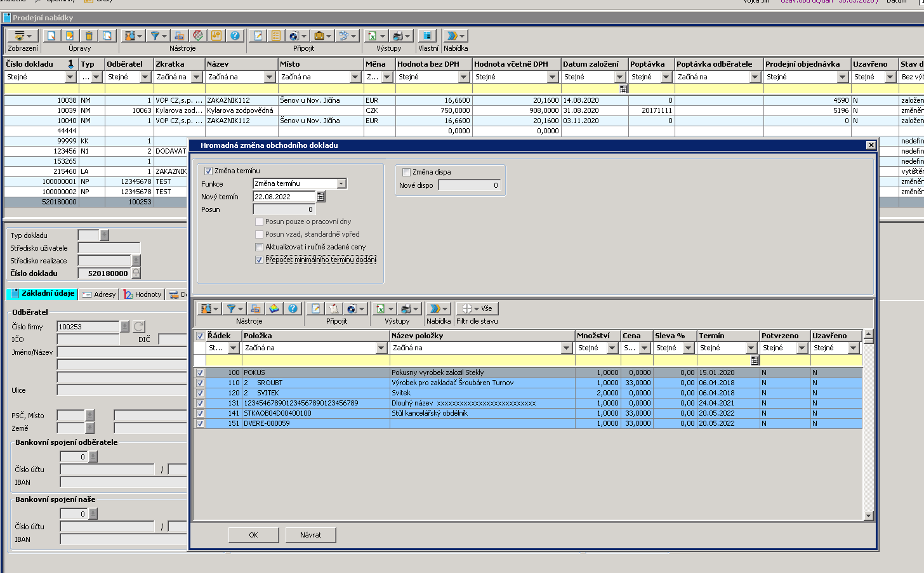Click the help icon in dialog toolbar
Image resolution: width=924 pixels, height=573 pixels.
tap(293, 309)
